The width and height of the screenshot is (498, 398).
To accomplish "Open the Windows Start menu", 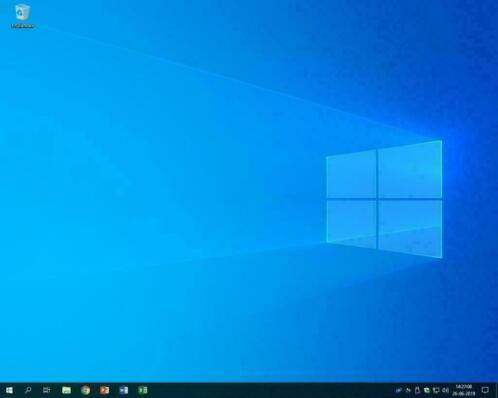I will (9, 390).
